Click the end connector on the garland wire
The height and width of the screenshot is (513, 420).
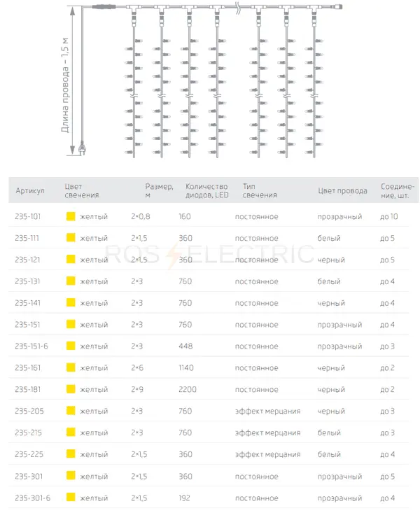tap(337, 6)
